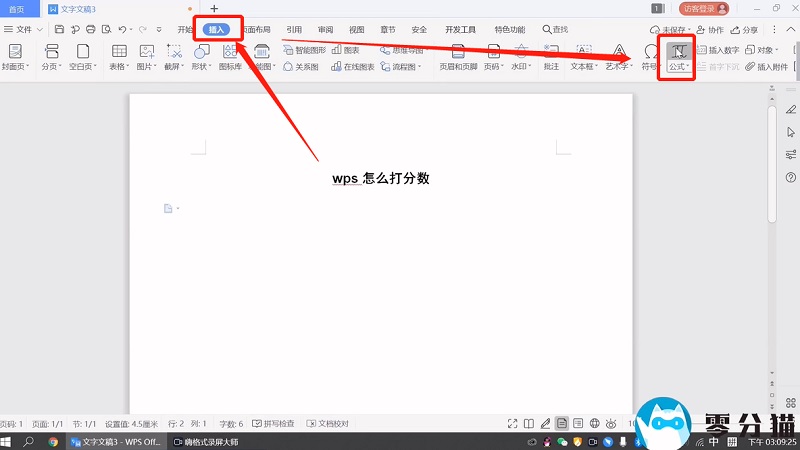Toggle 拼写检查 spell check in status bar
This screenshot has width=800, height=450.
(273, 424)
